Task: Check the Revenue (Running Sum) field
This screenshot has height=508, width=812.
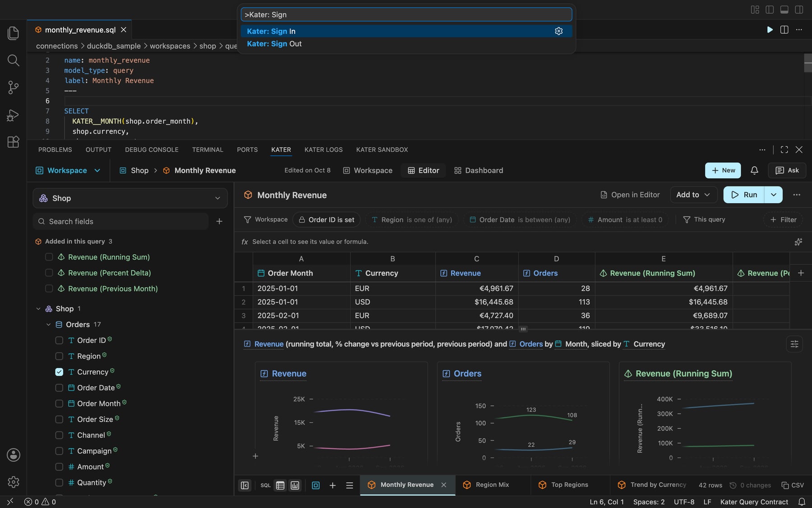Action: 49,257
